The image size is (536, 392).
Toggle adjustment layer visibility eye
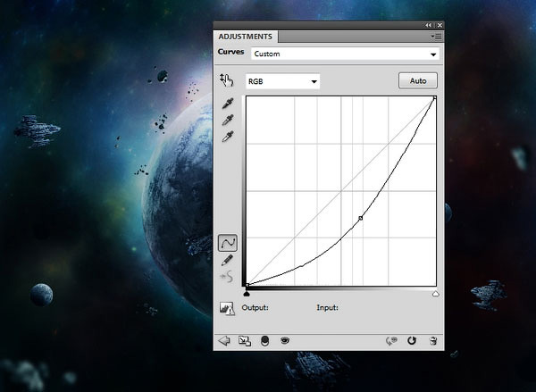click(285, 340)
